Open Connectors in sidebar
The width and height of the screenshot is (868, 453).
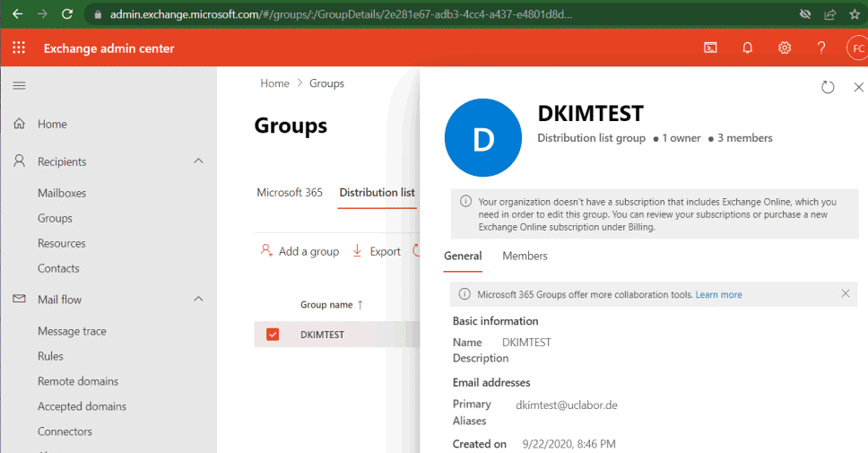click(65, 431)
